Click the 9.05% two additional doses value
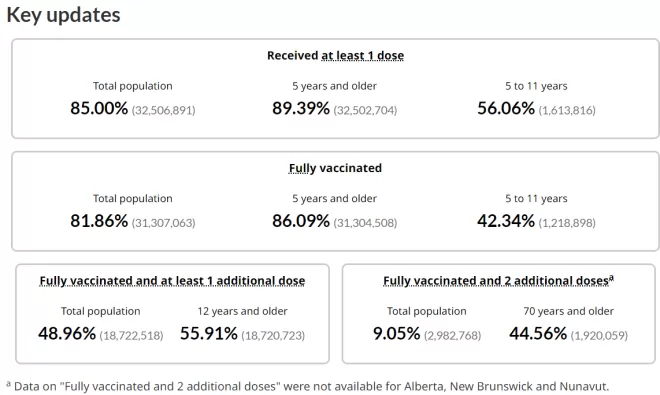 (397, 334)
